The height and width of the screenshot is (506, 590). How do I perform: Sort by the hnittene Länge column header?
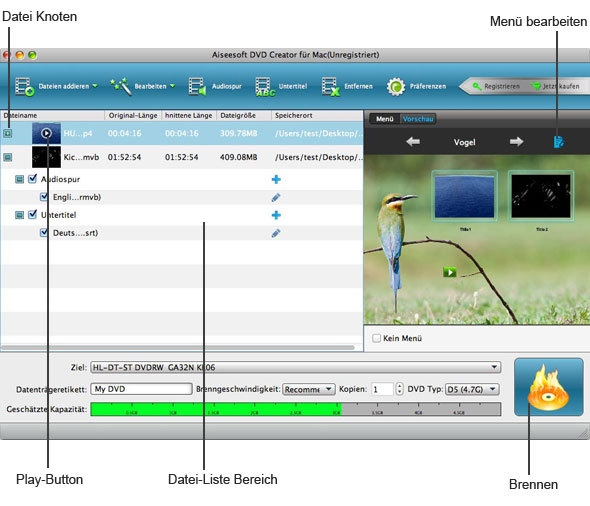point(189,115)
